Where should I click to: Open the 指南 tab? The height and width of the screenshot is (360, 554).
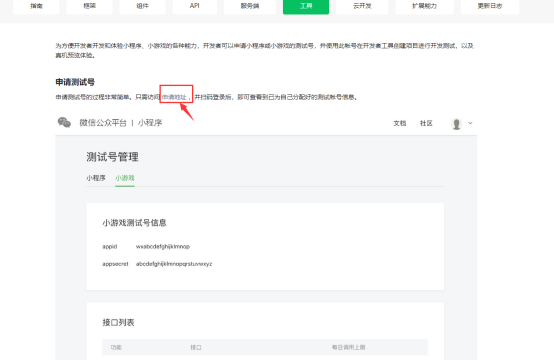(36, 6)
